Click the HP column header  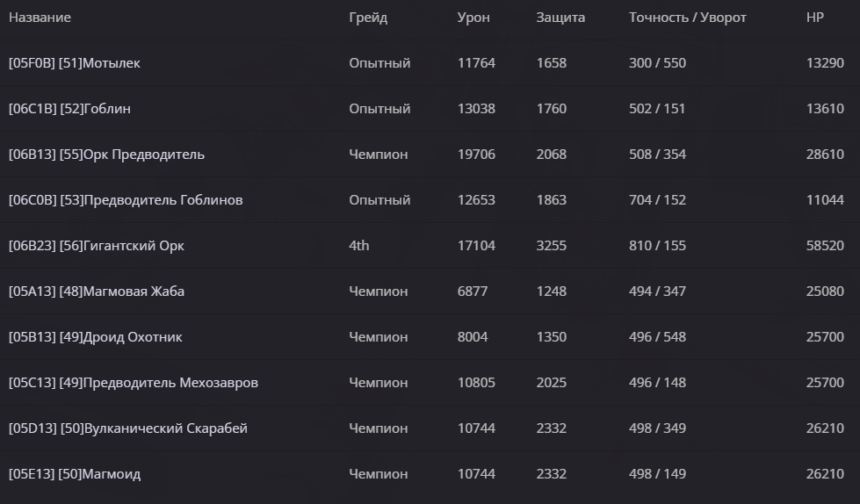pos(815,18)
